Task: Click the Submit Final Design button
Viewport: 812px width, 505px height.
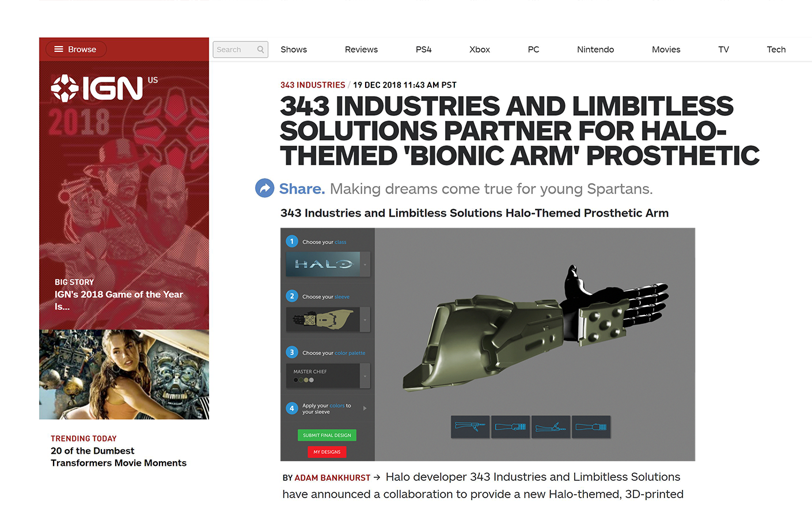Action: (x=327, y=435)
